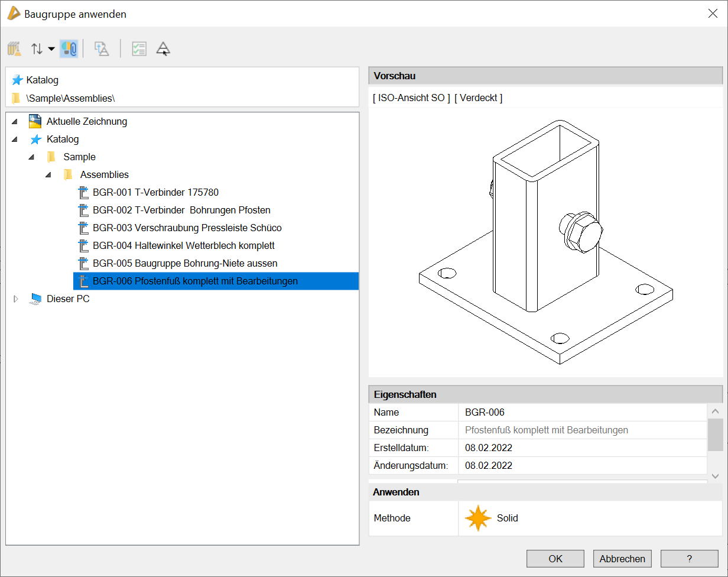Click the blue star Katalog shortcut
The image size is (728, 577).
17,80
